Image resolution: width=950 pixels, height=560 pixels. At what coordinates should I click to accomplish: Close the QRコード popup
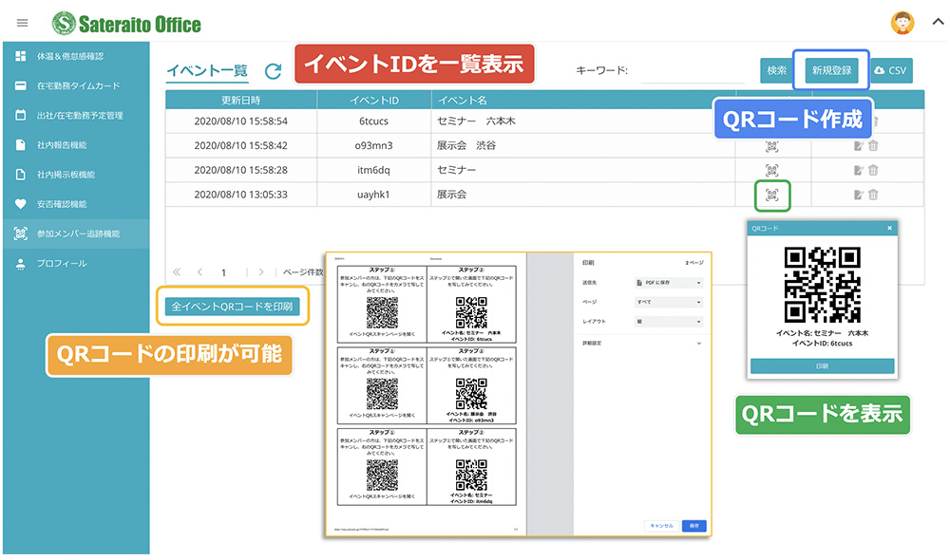click(889, 228)
